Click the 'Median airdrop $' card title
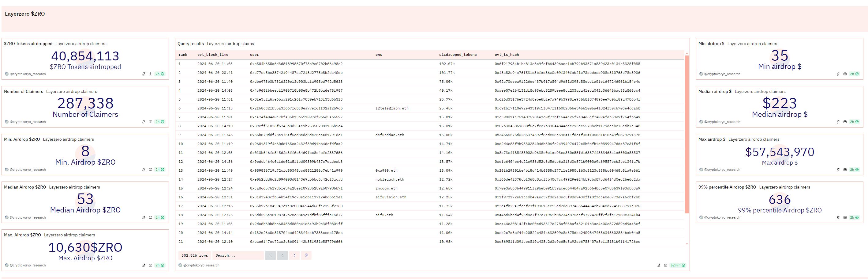The image size is (868, 279). pyautogui.click(x=715, y=92)
